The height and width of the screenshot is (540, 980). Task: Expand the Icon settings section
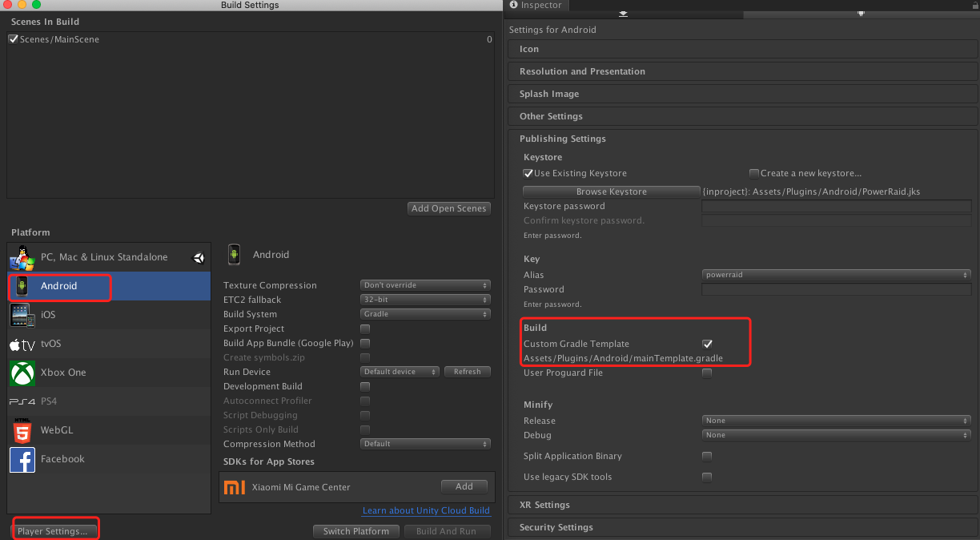pyautogui.click(x=742, y=49)
